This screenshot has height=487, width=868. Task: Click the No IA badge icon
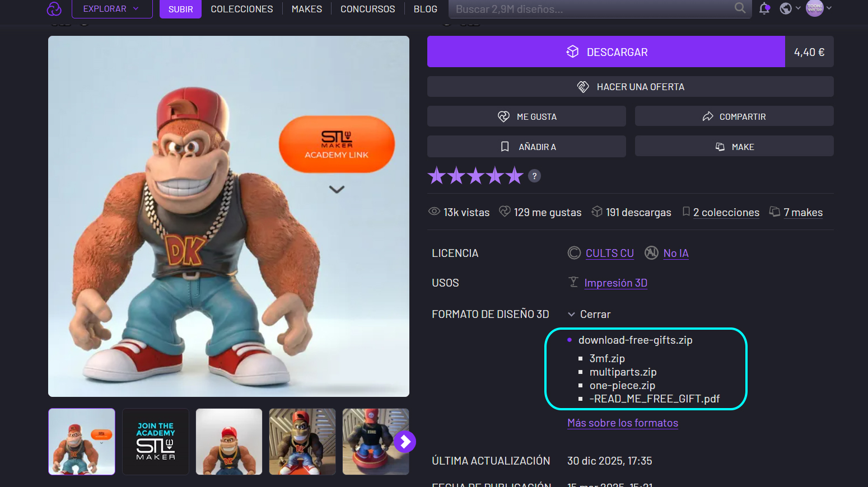tap(651, 253)
